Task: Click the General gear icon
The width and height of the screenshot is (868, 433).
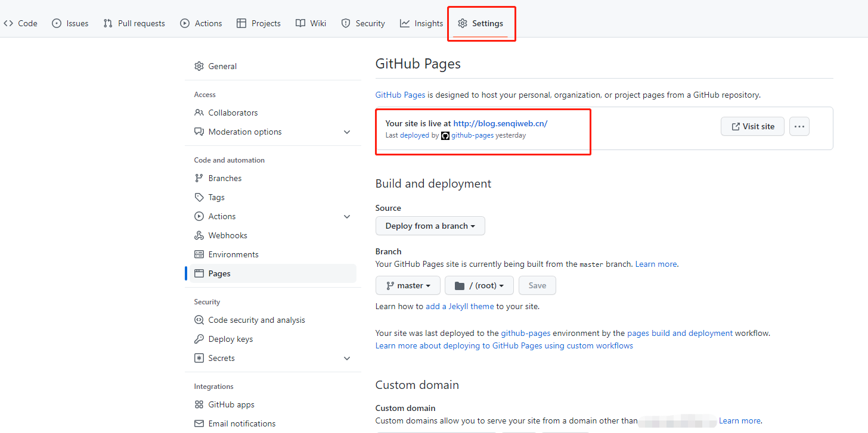Action: (199, 66)
